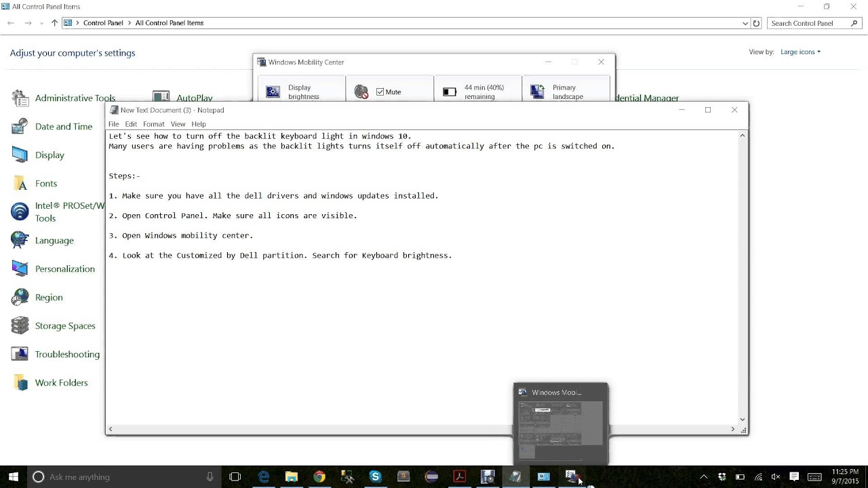868x488 pixels.
Task: Open the Notepad File menu
Action: click(113, 124)
